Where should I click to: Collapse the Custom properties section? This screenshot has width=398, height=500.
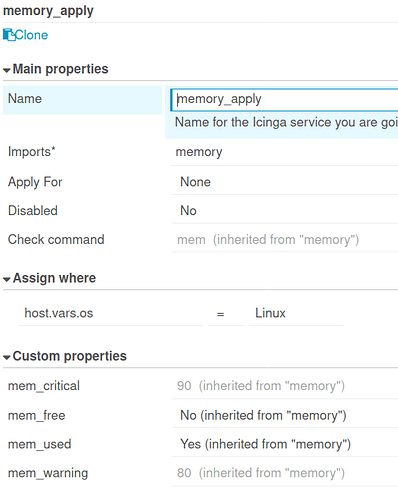pos(65,356)
